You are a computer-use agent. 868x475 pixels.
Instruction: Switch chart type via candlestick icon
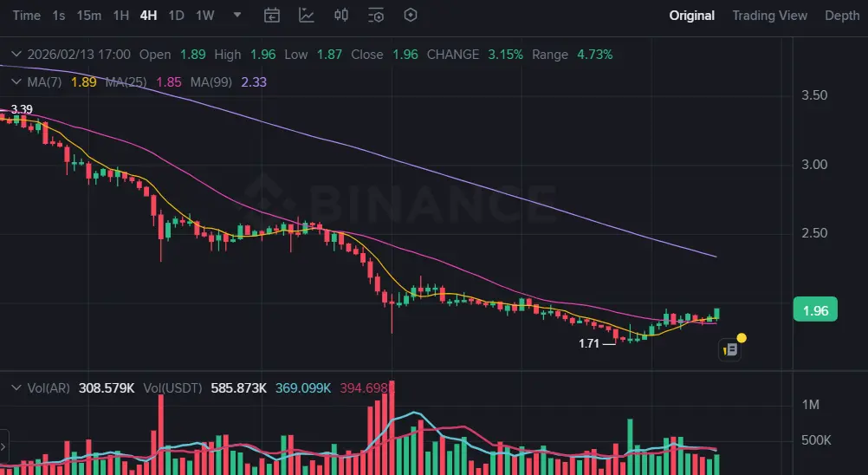(341, 15)
